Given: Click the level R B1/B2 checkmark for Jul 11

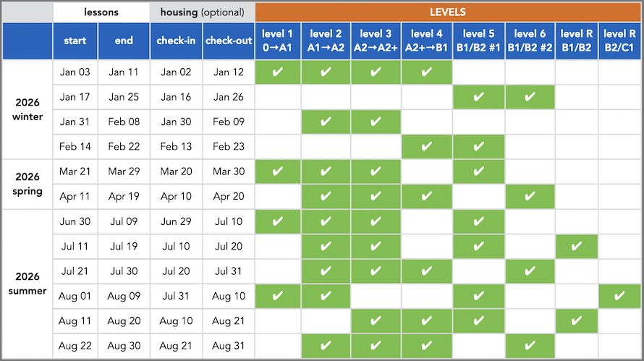Looking at the screenshot, I should (577, 247).
